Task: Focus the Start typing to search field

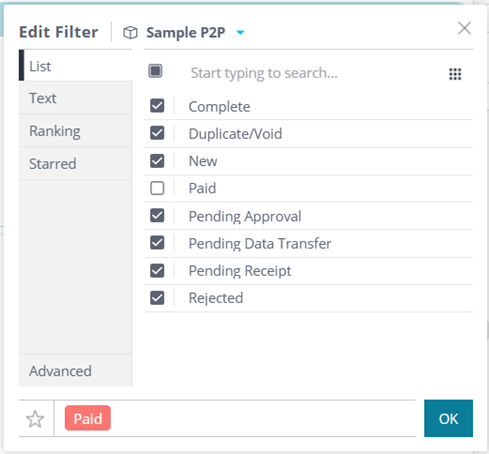Action: (313, 73)
